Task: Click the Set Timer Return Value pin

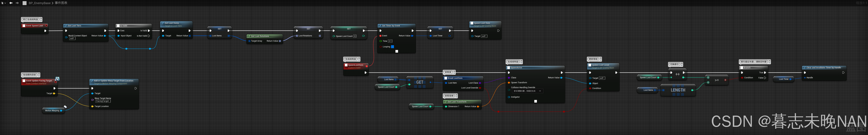Action: tap(412, 36)
